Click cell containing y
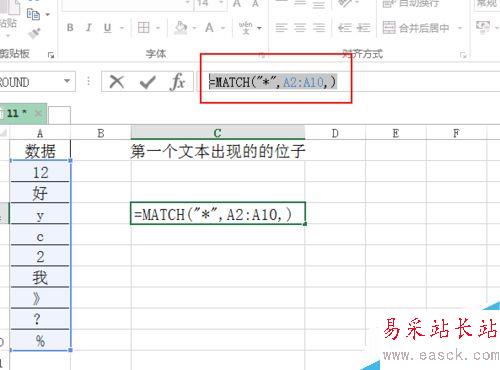The height and width of the screenshot is (370, 500). (x=40, y=214)
